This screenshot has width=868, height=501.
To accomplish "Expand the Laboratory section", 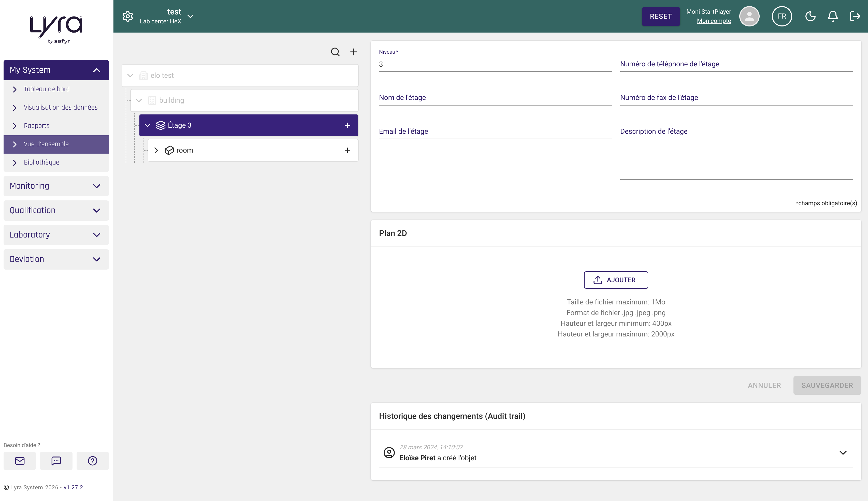I will [56, 235].
